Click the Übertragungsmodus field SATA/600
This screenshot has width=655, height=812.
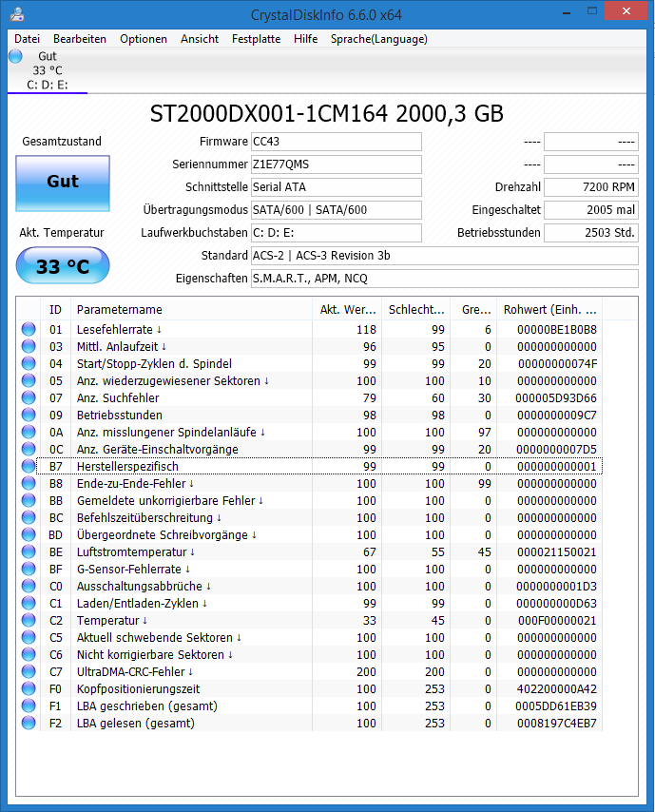tap(336, 210)
